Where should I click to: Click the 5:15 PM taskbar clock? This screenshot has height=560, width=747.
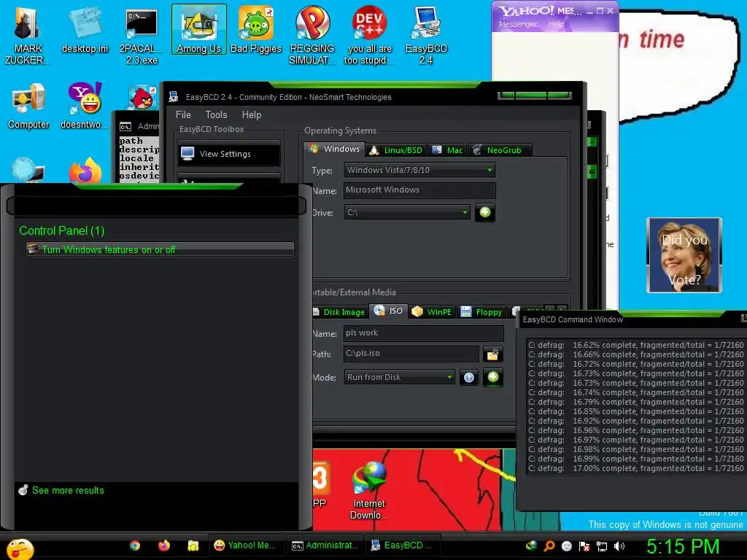coord(683,546)
